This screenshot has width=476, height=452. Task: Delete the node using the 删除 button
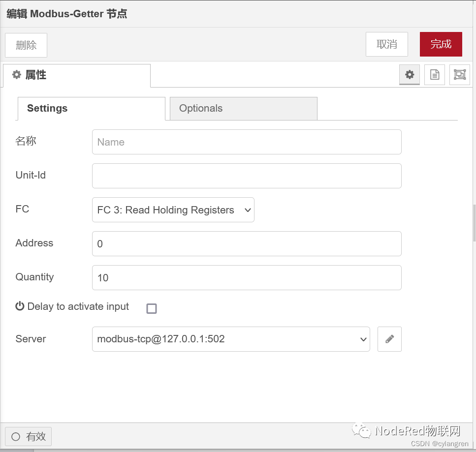click(x=26, y=44)
